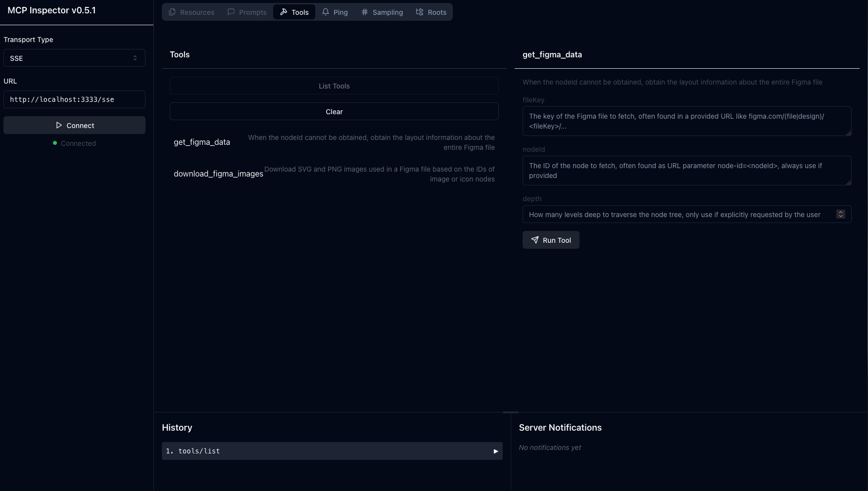Run the tool with Run Tool button

tap(551, 240)
